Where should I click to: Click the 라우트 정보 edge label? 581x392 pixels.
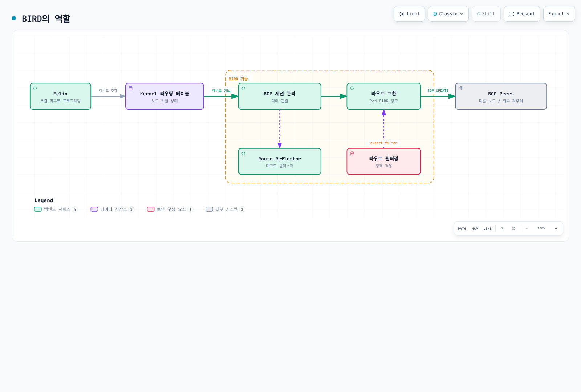[221, 90]
